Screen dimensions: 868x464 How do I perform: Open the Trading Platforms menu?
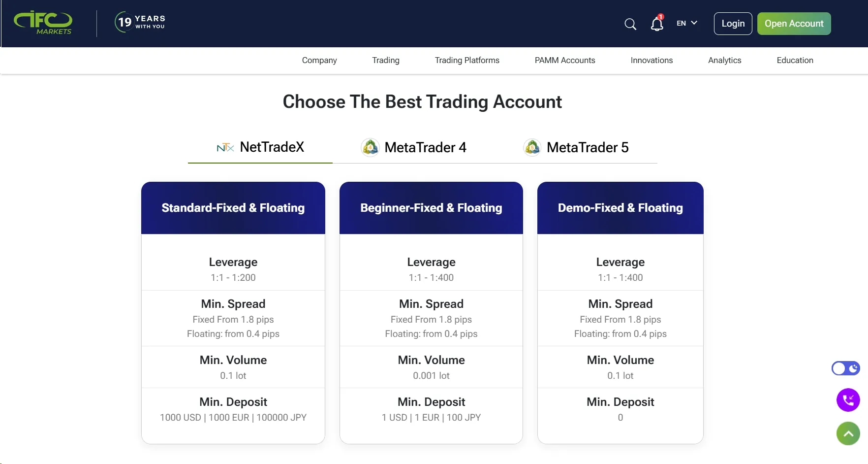[467, 60]
